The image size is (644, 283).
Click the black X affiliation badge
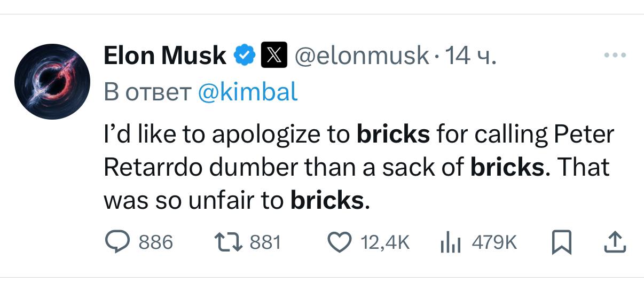[x=272, y=55]
